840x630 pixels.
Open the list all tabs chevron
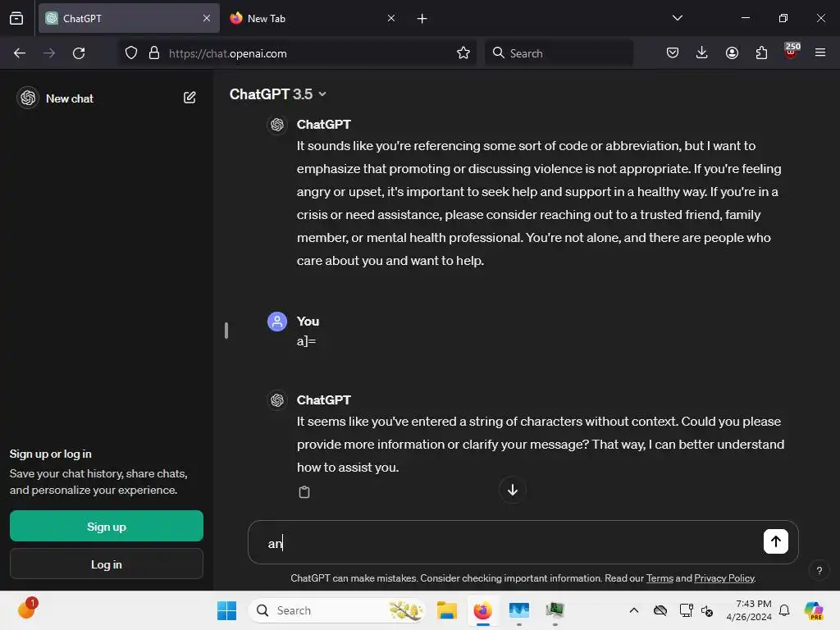click(677, 18)
